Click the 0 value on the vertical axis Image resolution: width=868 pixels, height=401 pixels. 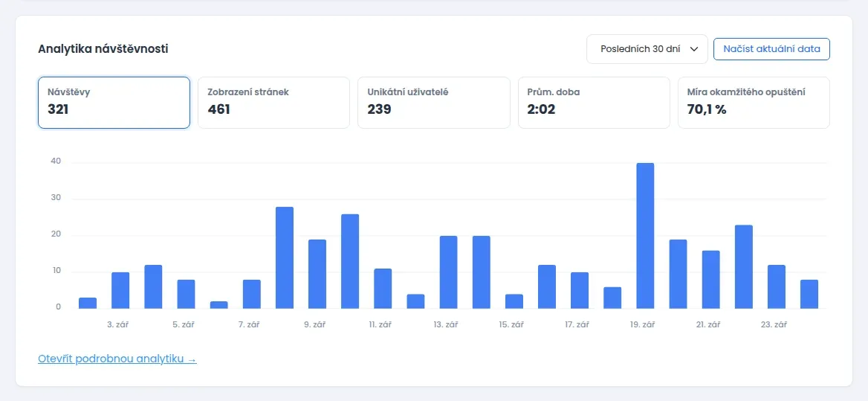point(58,307)
